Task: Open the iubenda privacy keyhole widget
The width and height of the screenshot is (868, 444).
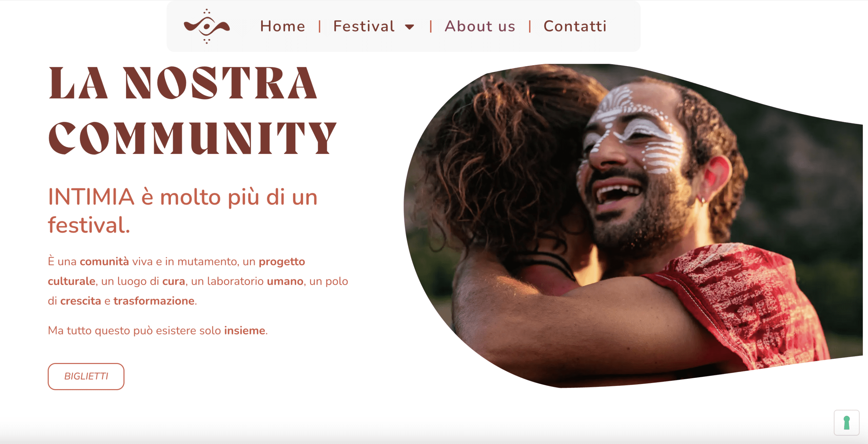Action: coord(846,423)
